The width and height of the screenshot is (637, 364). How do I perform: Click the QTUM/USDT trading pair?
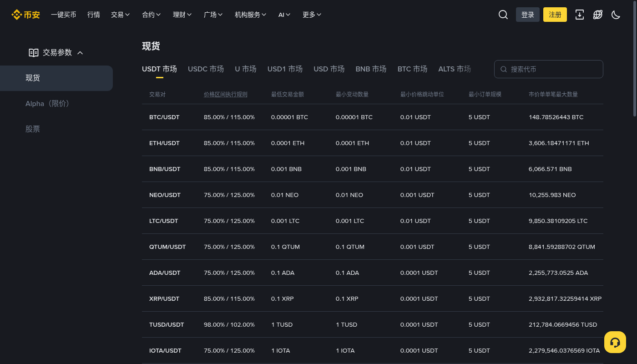(167, 247)
